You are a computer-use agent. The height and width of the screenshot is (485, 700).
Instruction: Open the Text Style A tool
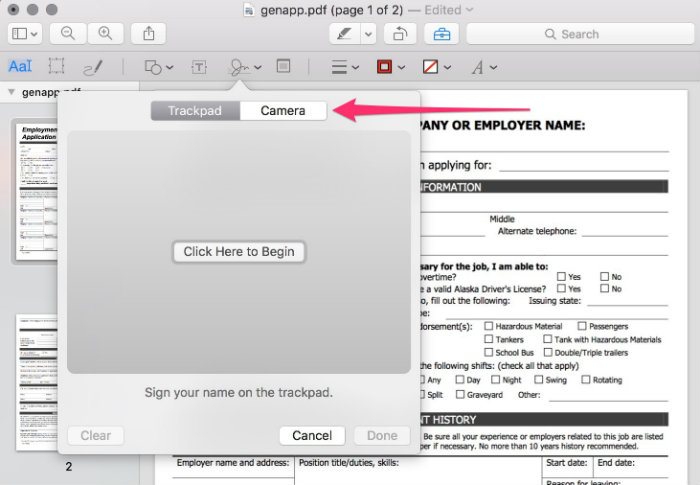click(478, 67)
